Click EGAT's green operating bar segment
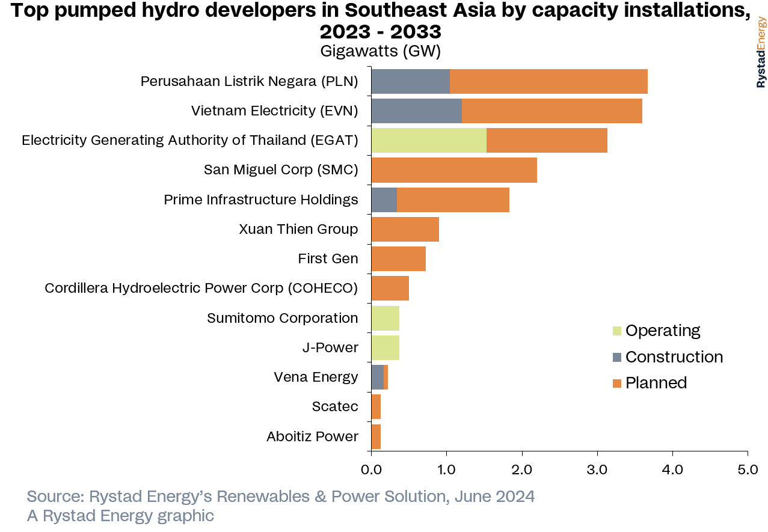This screenshot has width=768, height=532. [x=429, y=140]
